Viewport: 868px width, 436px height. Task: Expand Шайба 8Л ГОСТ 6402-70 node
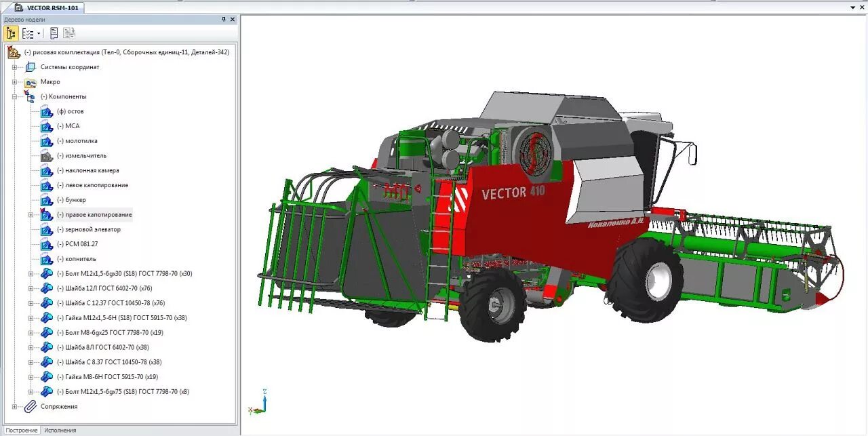click(31, 347)
